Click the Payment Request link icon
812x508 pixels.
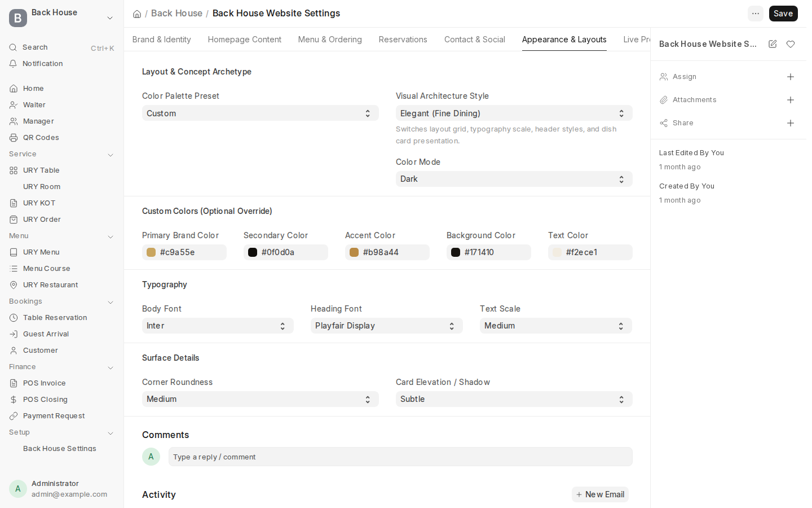tap(14, 416)
